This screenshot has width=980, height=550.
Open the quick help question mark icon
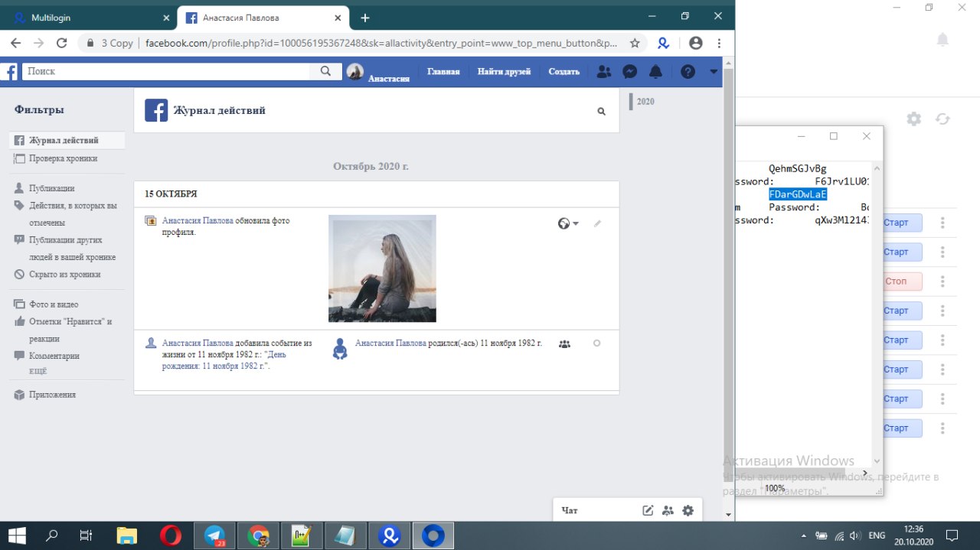688,72
